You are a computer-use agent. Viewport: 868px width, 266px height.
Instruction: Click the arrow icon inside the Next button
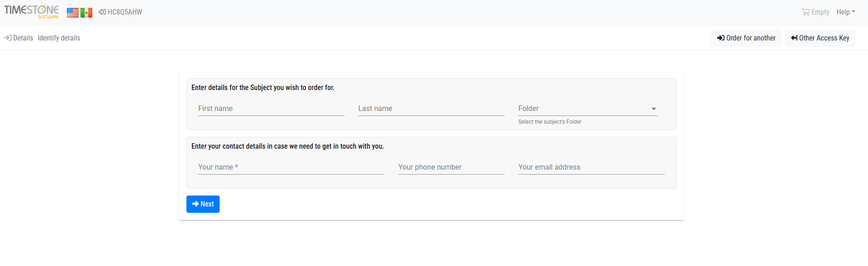point(195,204)
